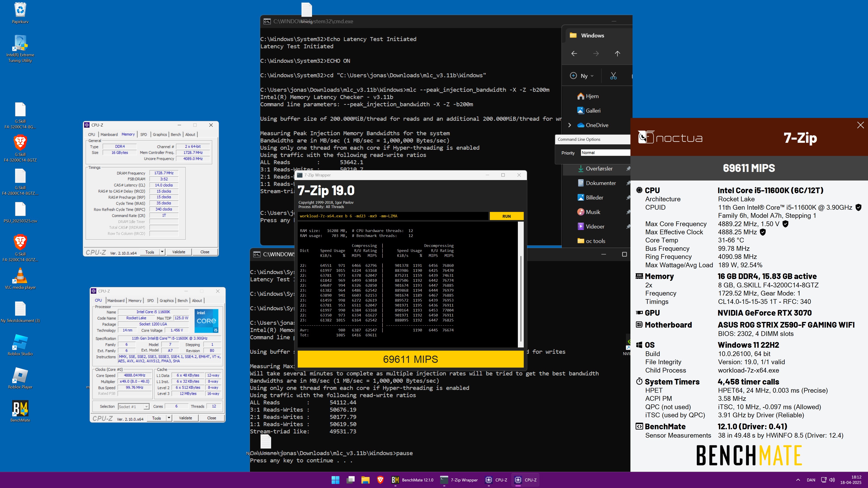Click the DAN input language indicator
This screenshot has width=868, height=488.
(x=811, y=480)
